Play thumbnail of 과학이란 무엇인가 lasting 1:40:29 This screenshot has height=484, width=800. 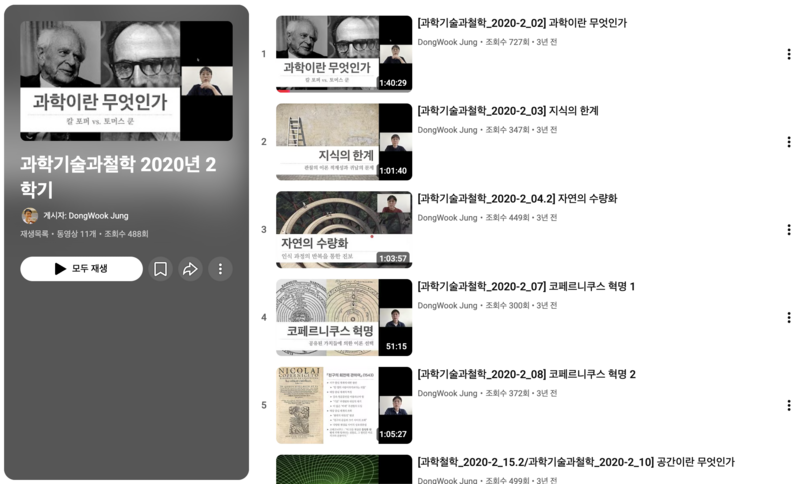[x=344, y=54]
